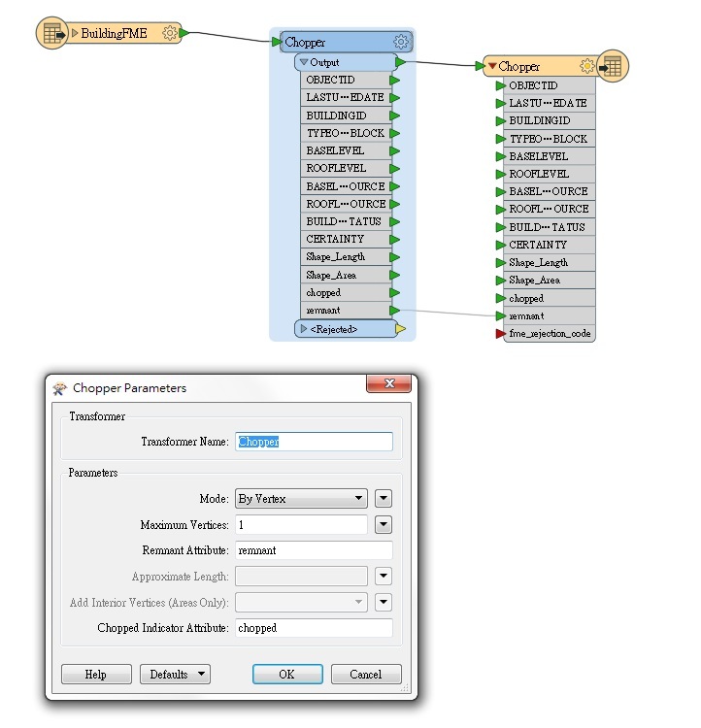Expand the BuildingFME attribute list triangle
701x728 pixels.
coord(75,33)
